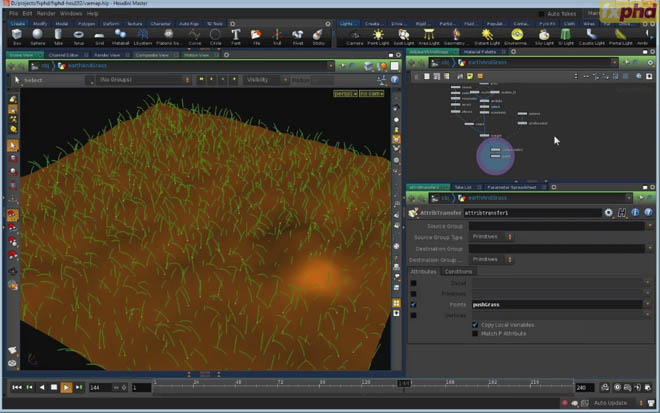The height and width of the screenshot is (413, 660).
Task: Enable the Vertices attribute checkbox
Action: (413, 315)
